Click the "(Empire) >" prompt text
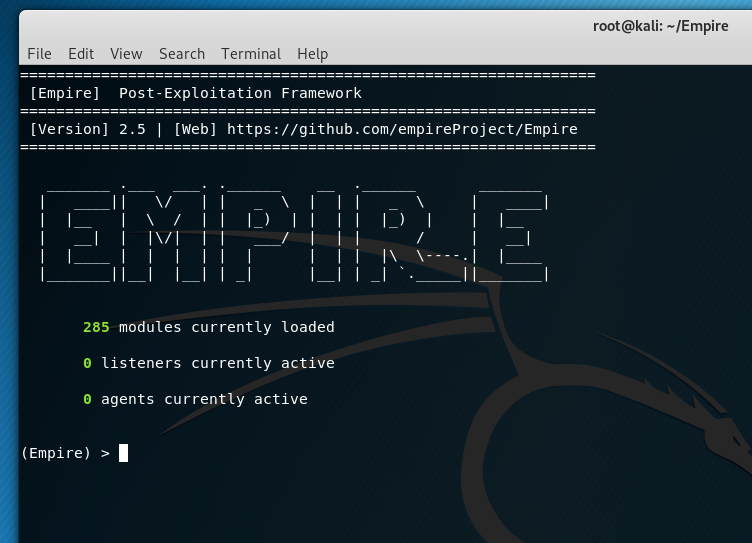This screenshot has height=543, width=752. [65, 453]
